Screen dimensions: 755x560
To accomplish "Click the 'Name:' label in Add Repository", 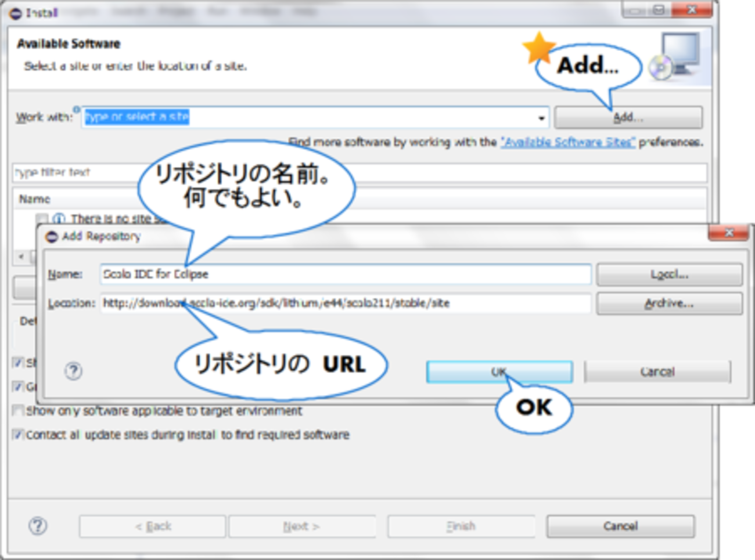I will pos(65,274).
